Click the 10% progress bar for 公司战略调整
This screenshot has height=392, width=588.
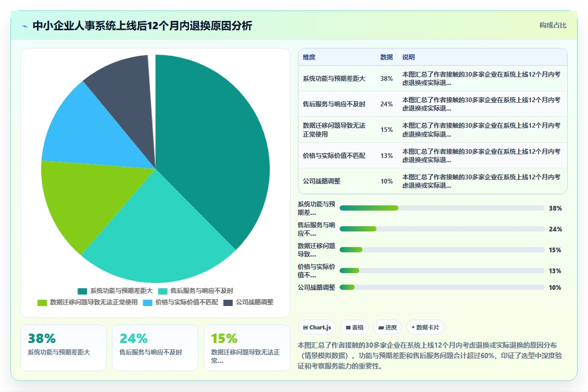[442, 287]
